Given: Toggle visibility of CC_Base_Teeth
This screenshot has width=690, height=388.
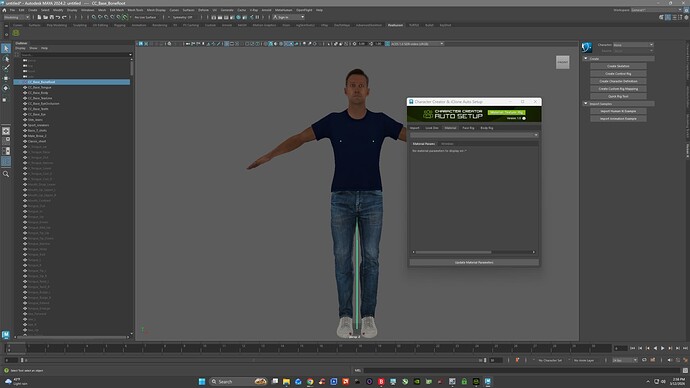Looking at the screenshot, I should [25, 109].
